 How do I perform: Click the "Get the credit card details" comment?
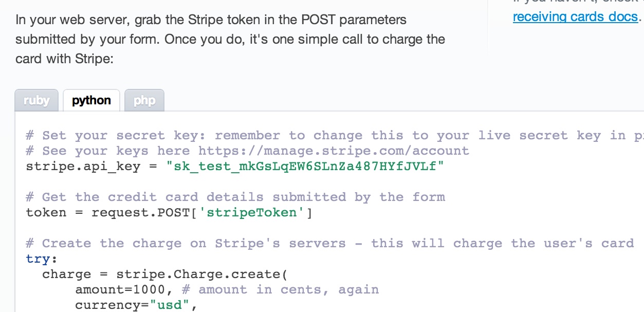235,197
